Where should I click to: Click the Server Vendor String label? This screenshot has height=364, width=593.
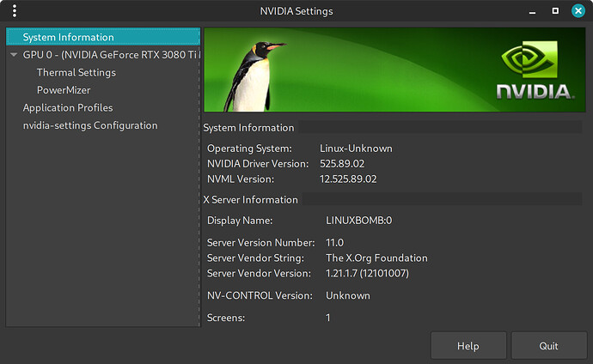pos(255,258)
